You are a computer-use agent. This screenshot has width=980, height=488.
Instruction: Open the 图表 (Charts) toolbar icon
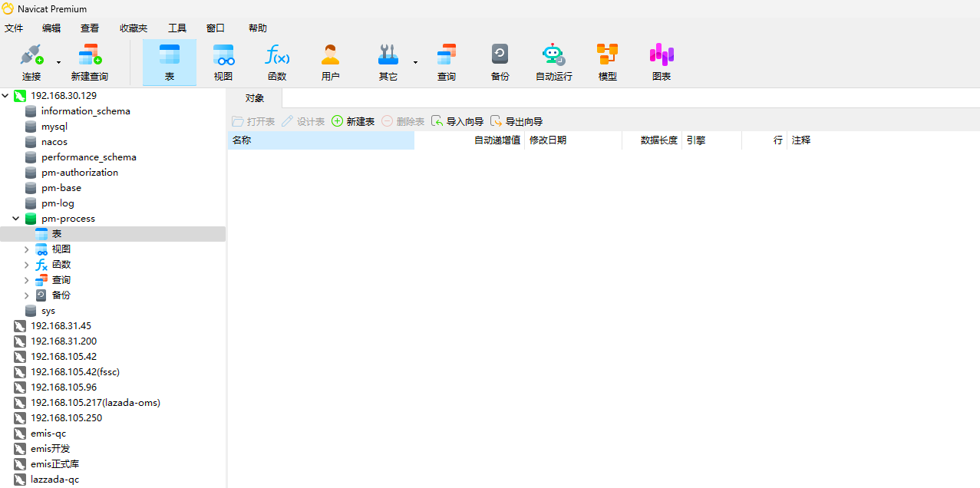pyautogui.click(x=662, y=62)
